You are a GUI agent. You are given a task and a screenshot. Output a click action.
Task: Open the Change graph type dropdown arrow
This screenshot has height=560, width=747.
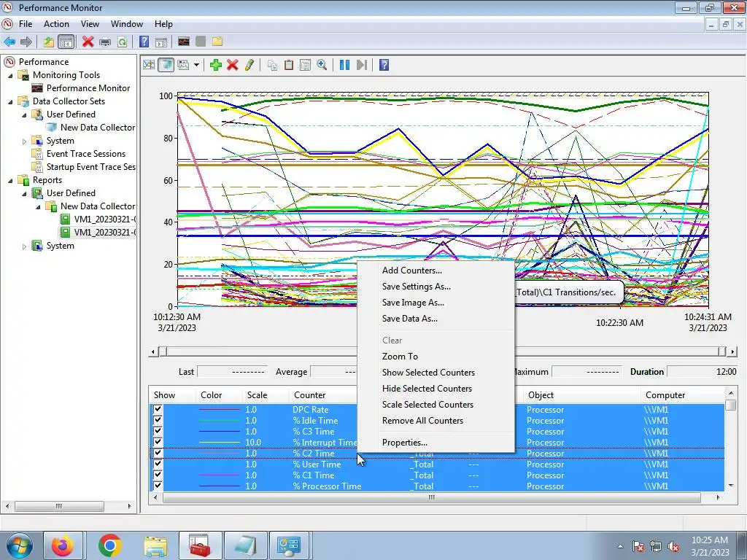click(x=196, y=65)
